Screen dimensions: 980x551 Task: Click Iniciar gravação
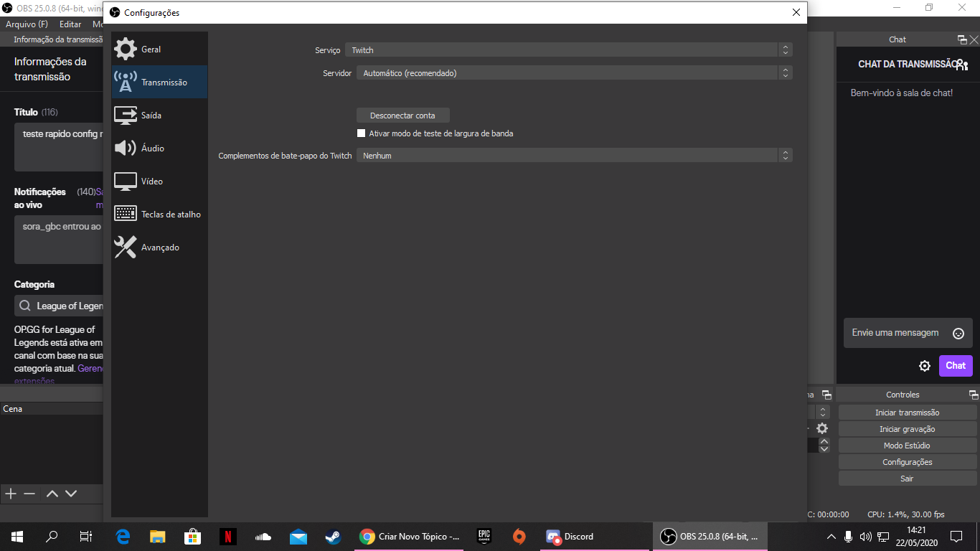[908, 429]
